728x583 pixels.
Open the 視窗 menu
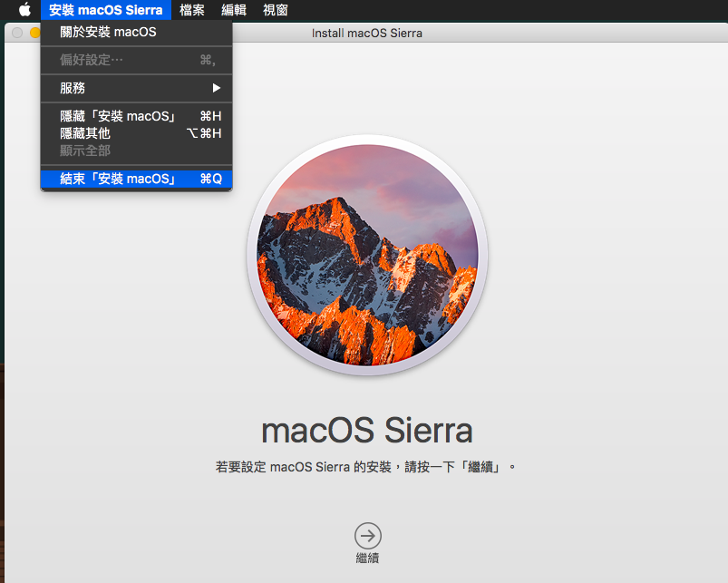pyautogui.click(x=276, y=10)
